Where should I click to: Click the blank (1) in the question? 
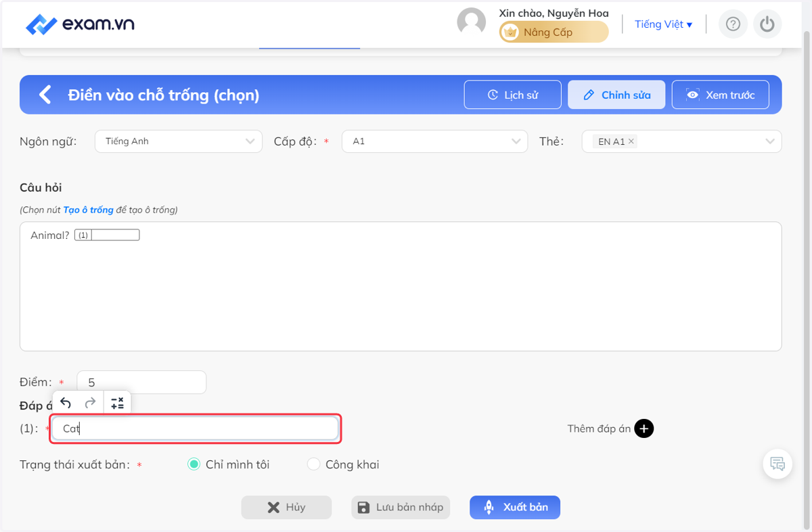(107, 235)
